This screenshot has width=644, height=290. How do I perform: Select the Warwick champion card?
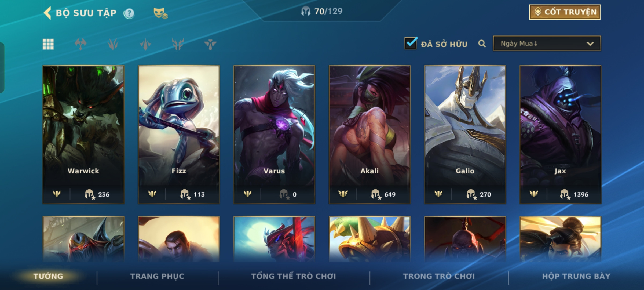point(83,135)
